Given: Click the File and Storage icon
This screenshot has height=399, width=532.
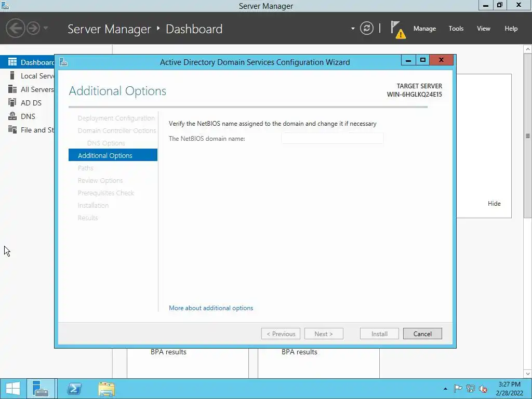Looking at the screenshot, I should (12, 129).
